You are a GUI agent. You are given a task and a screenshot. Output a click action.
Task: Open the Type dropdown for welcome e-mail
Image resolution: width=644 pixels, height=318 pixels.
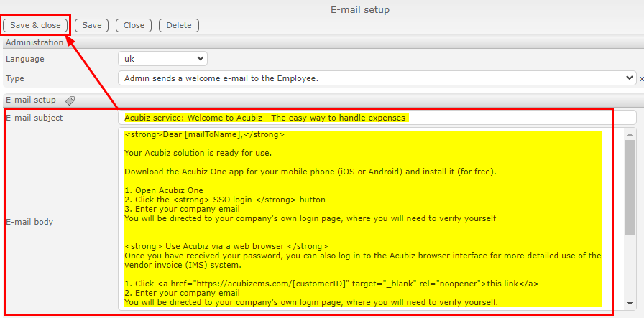(377, 78)
